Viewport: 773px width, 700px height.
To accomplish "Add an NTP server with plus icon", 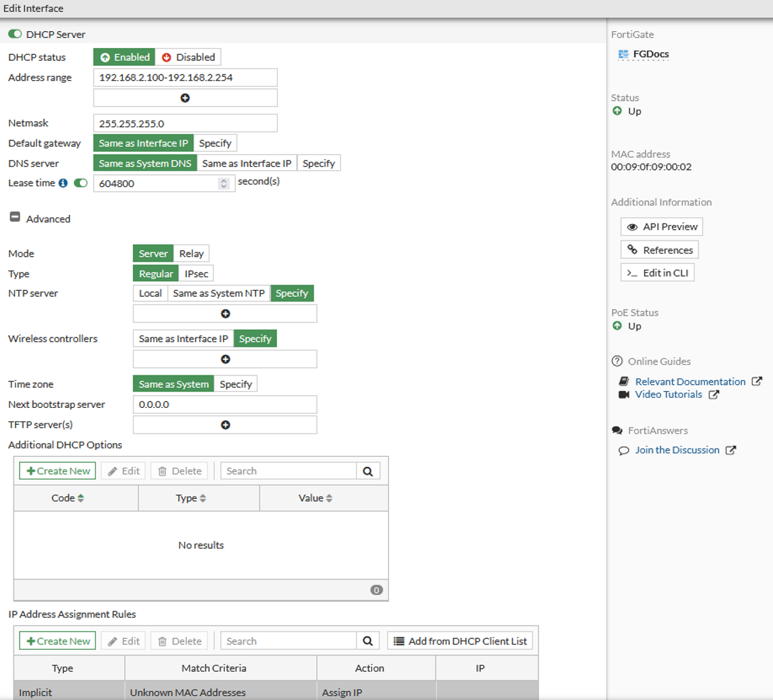I will point(226,314).
